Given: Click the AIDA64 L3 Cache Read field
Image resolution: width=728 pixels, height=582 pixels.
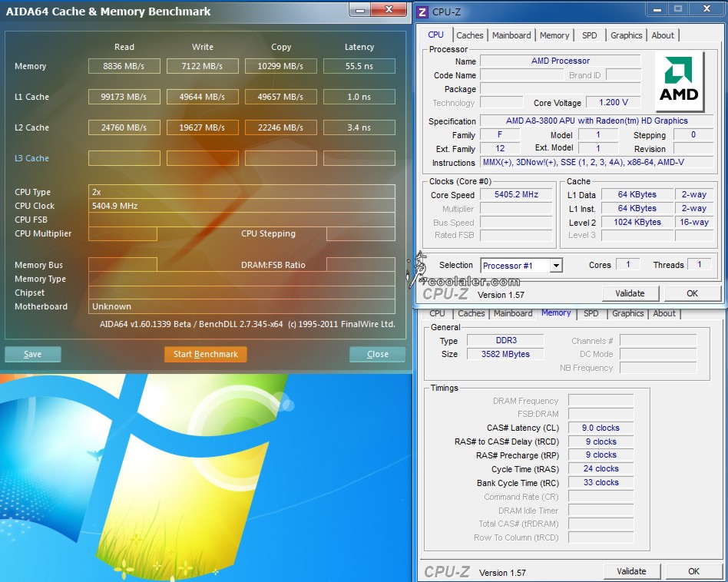Looking at the screenshot, I should (124, 158).
